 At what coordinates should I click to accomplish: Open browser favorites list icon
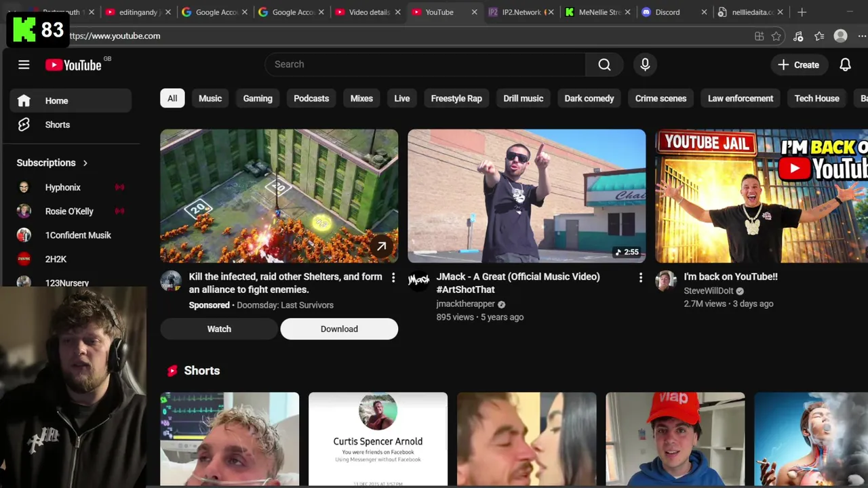pyautogui.click(x=819, y=36)
